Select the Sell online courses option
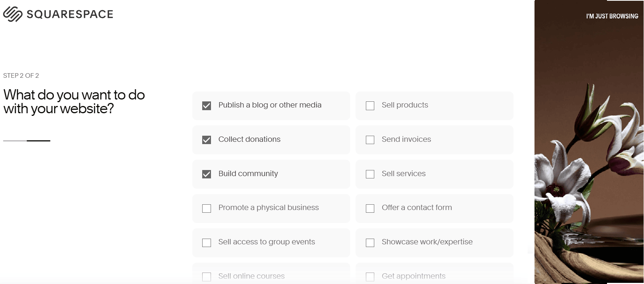Screen dimensions: 644x284 pos(207,276)
